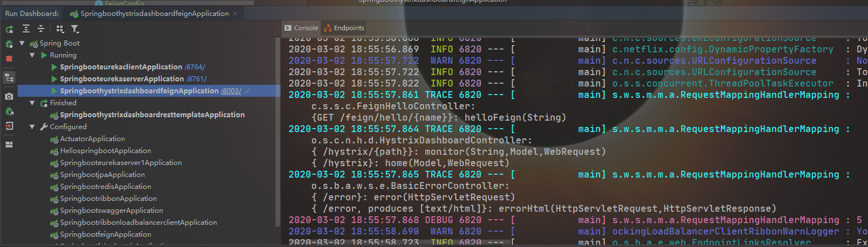
Task: Open the :8764/ port link
Action: tap(195, 67)
